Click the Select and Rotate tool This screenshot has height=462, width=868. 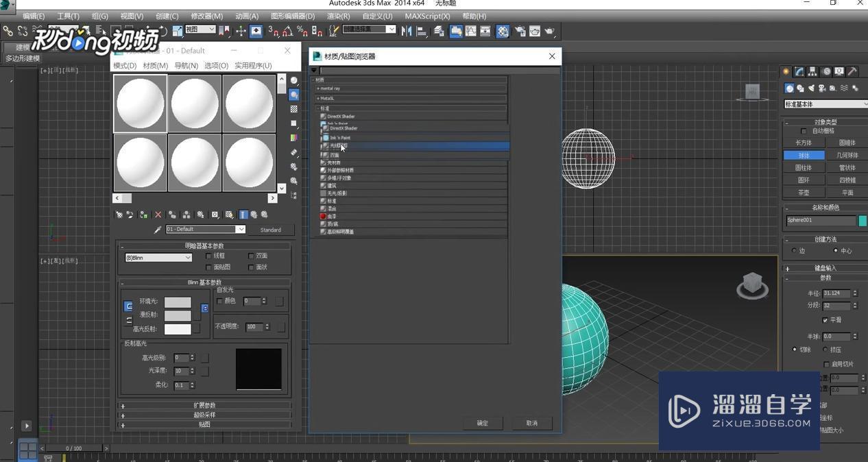tap(163, 31)
